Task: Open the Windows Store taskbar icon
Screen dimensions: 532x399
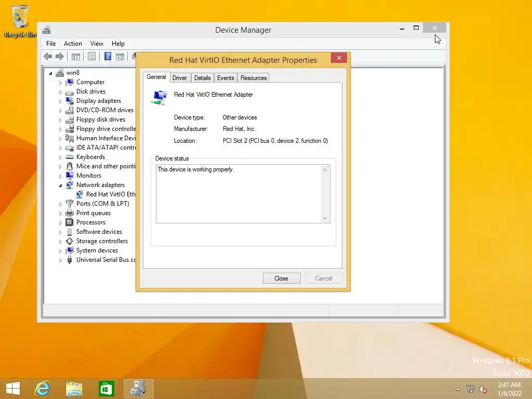Action: pos(106,389)
